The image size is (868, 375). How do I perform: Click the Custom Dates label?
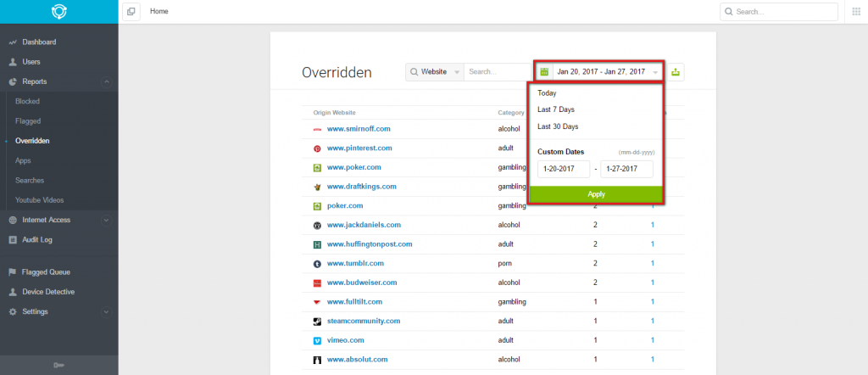(561, 152)
